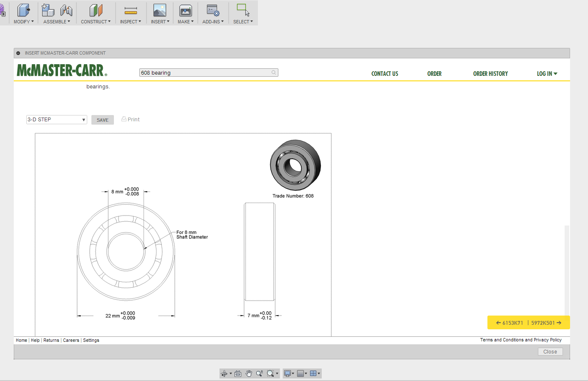Open the SELECT dropdown menu
588x381 pixels.
[243, 22]
